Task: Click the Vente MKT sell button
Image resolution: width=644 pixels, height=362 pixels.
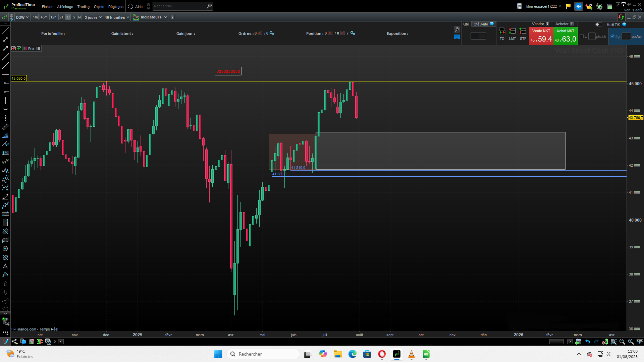Action: tap(541, 36)
